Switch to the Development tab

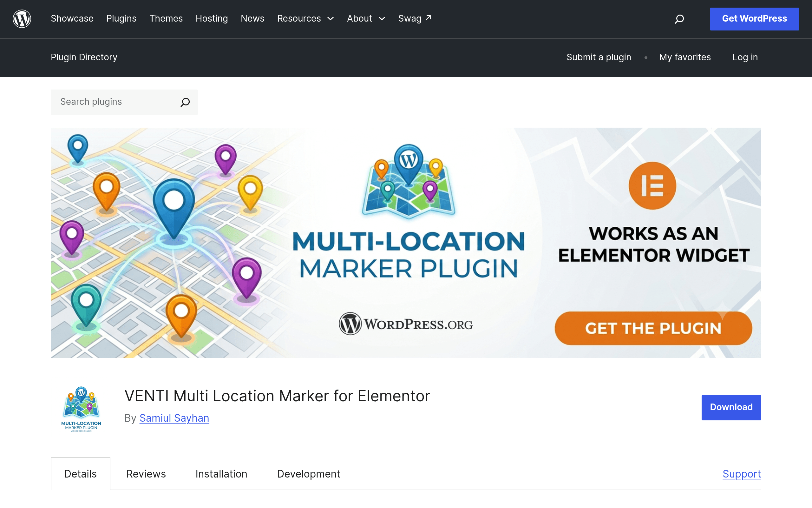pos(308,474)
